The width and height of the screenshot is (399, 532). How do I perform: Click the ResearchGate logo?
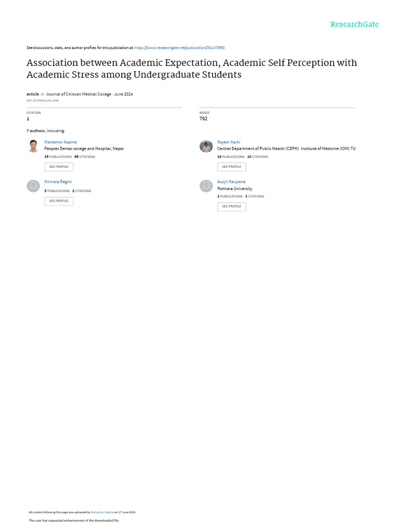pos(354,24)
